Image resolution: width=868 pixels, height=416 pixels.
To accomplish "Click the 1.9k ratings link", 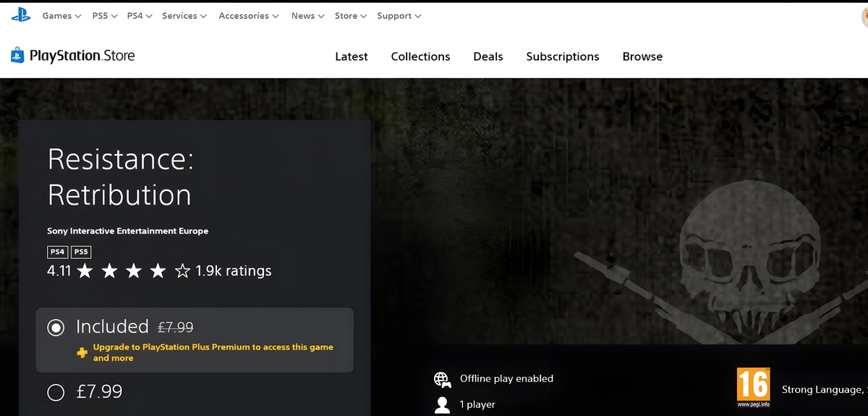I will pyautogui.click(x=234, y=271).
